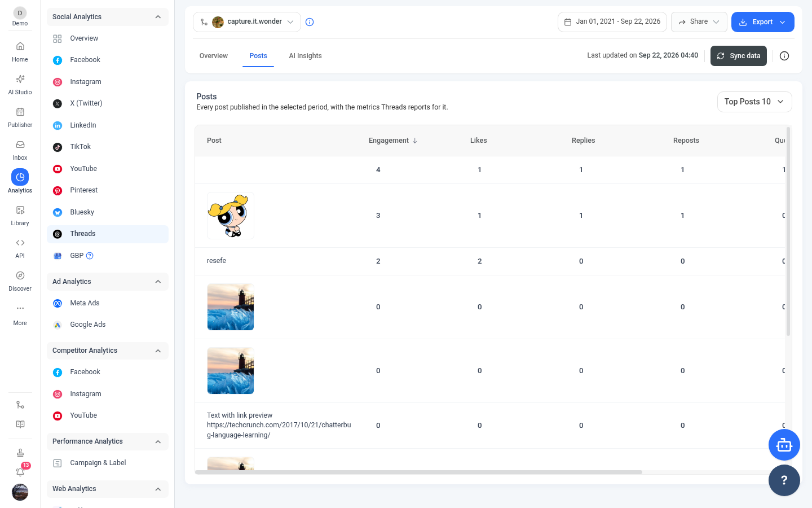
Task: Click the 'resefe' post text
Action: [x=217, y=261]
